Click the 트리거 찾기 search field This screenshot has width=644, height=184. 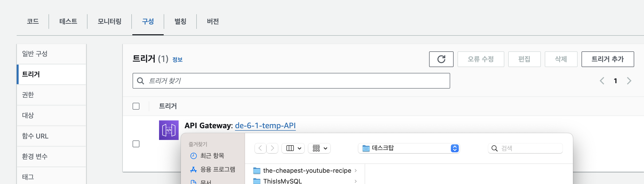point(291,81)
